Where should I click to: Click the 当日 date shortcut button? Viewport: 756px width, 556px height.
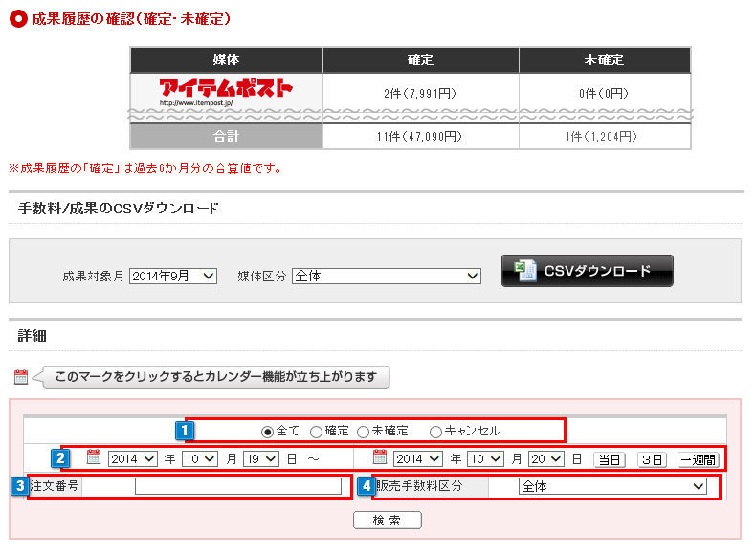coord(609,459)
